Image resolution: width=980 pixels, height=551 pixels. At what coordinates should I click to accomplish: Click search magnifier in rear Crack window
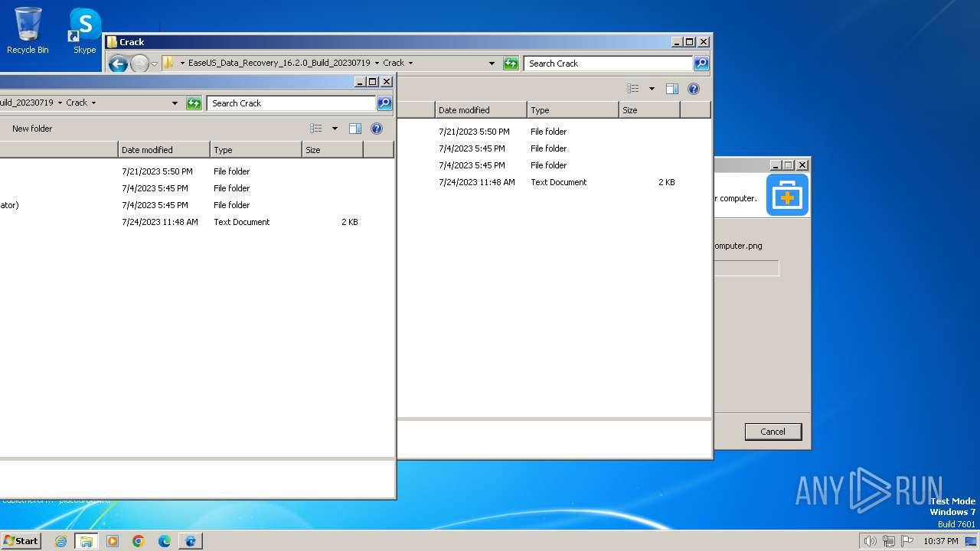[x=701, y=64]
